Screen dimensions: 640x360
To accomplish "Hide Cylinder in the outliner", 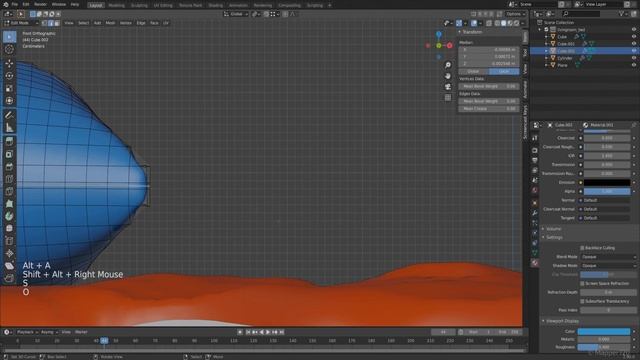I will point(634,58).
